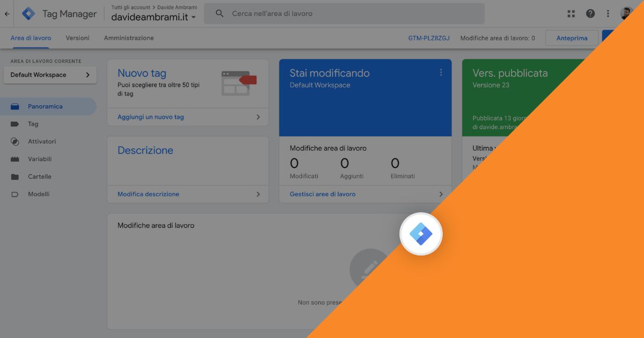This screenshot has height=338, width=644.
Task: Click the Nuovo tag heading
Action: coord(142,74)
